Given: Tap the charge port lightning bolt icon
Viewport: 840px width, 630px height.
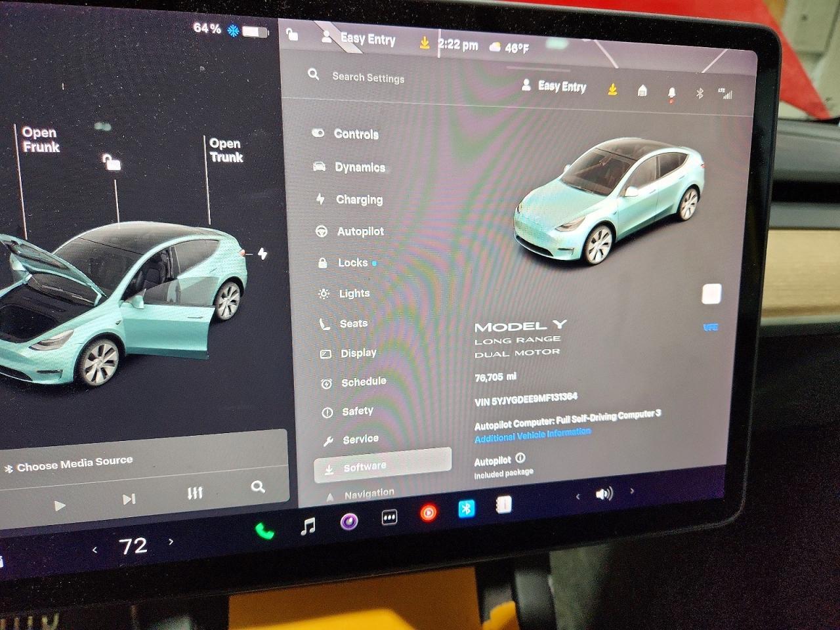Looking at the screenshot, I should point(262,253).
